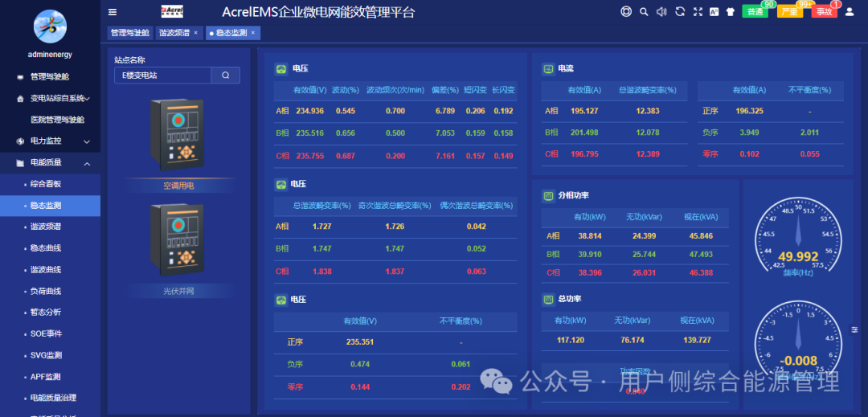The width and height of the screenshot is (868, 417).
Task: Close the 谐波频谱 tab
Action: click(x=195, y=33)
